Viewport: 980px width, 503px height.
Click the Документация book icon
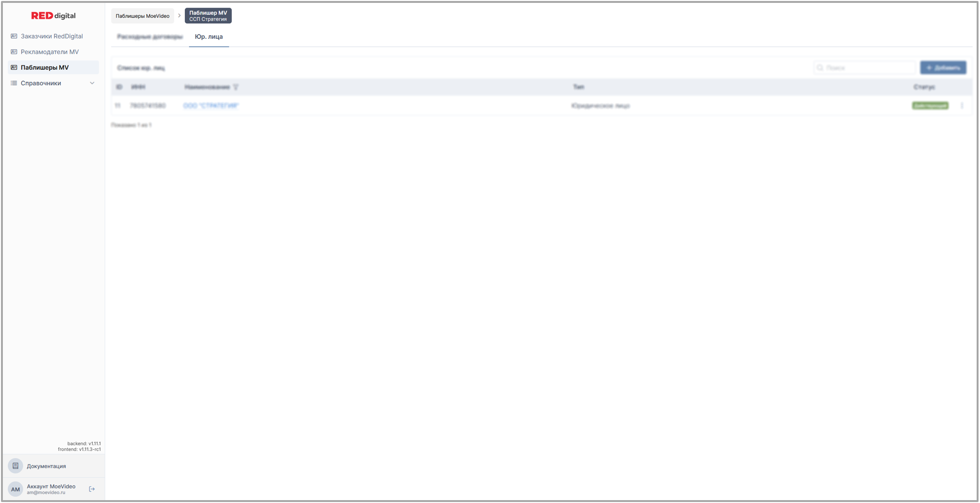(x=15, y=466)
